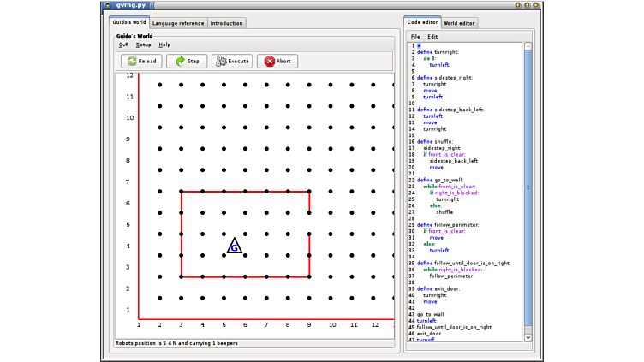Click the gvrng.py title bar app icon
The image size is (644, 362).
coord(108,5)
